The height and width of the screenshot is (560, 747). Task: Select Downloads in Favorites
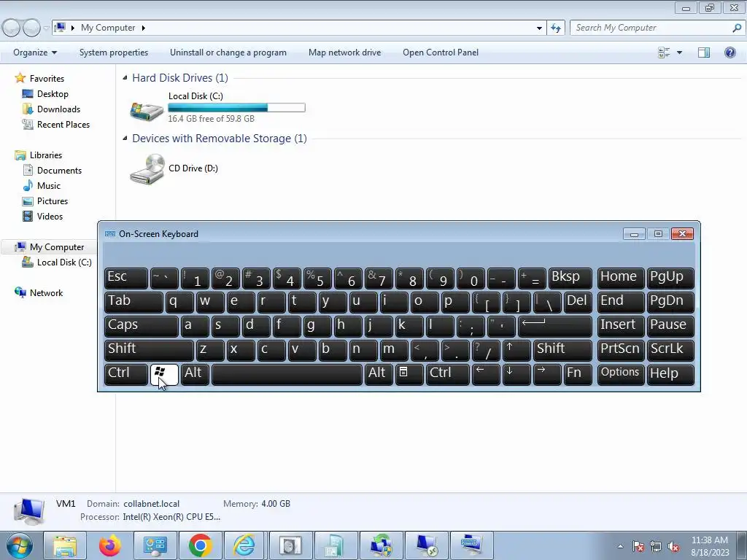pyautogui.click(x=58, y=109)
